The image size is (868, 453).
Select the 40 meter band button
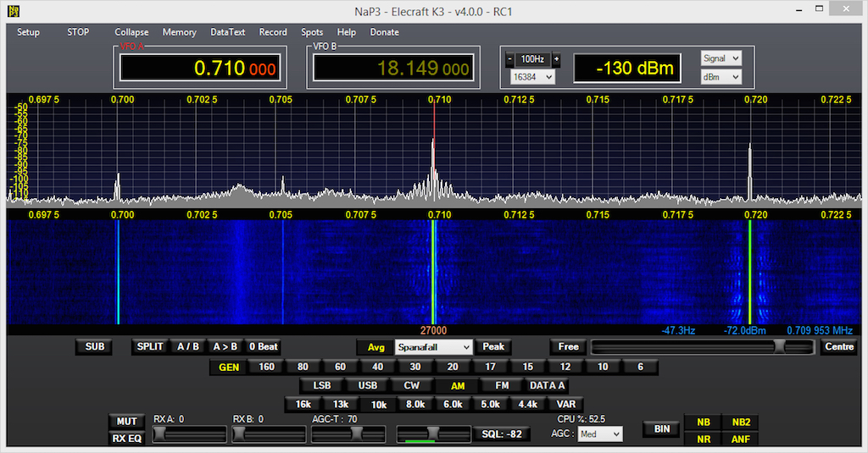click(x=377, y=367)
